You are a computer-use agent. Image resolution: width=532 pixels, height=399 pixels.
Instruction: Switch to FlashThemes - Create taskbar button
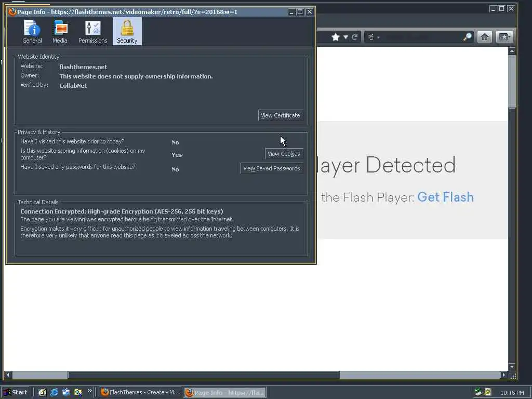click(141, 392)
